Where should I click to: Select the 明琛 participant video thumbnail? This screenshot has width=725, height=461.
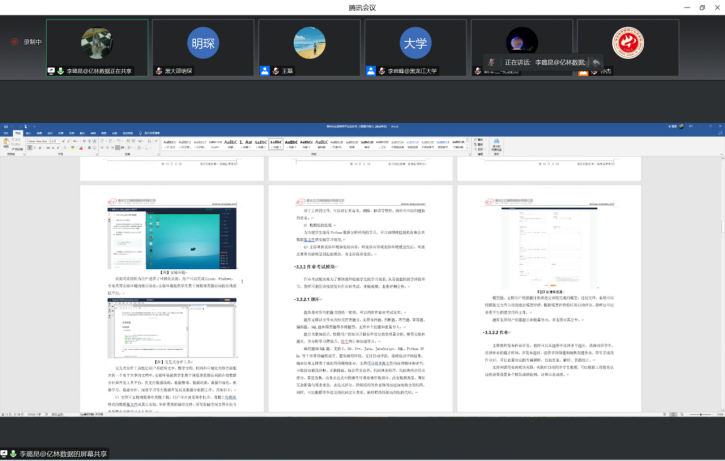pos(203,44)
